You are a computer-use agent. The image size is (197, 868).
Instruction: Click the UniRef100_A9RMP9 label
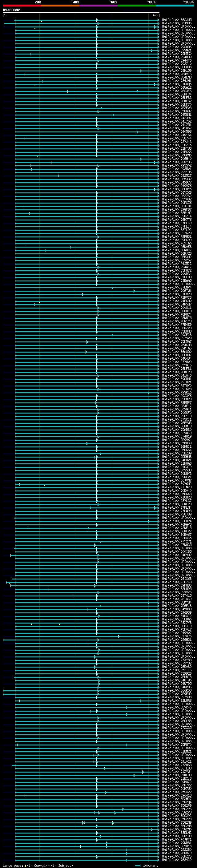pos(177,399)
